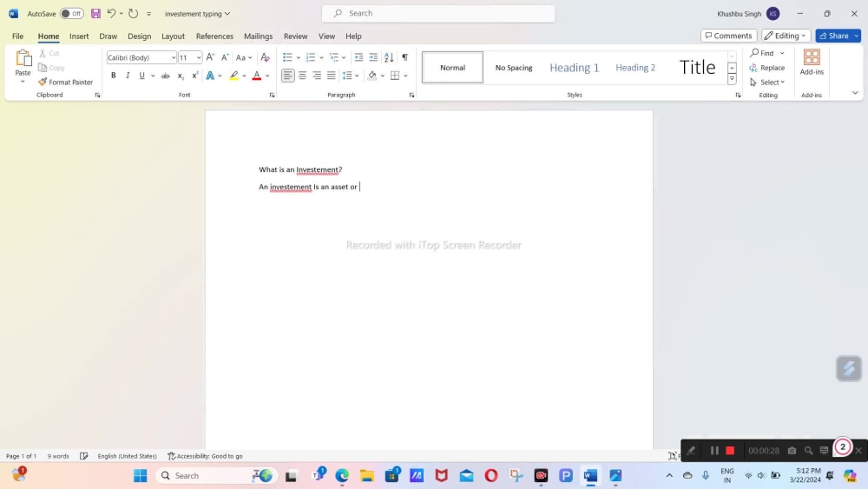
Task: Open the borders dropdown arrow
Action: coord(405,76)
